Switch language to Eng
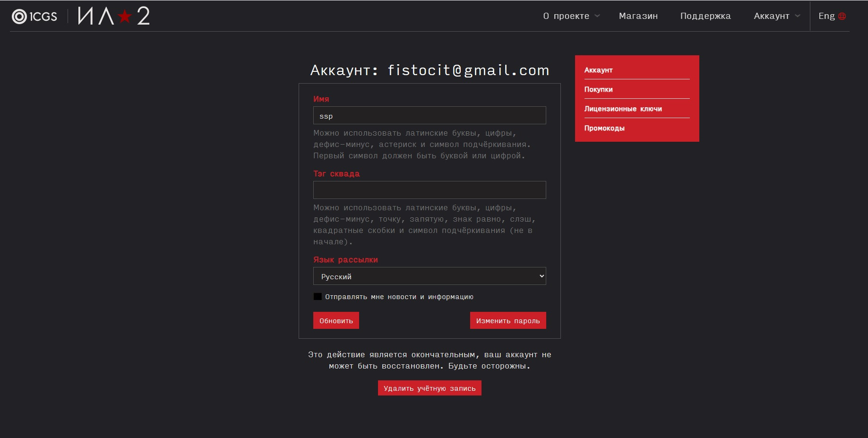Screen dimensions: 868x438 826,16
